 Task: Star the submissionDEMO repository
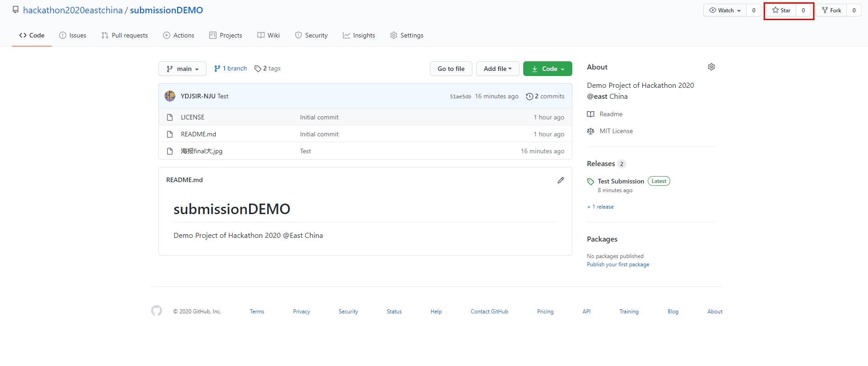tap(781, 11)
